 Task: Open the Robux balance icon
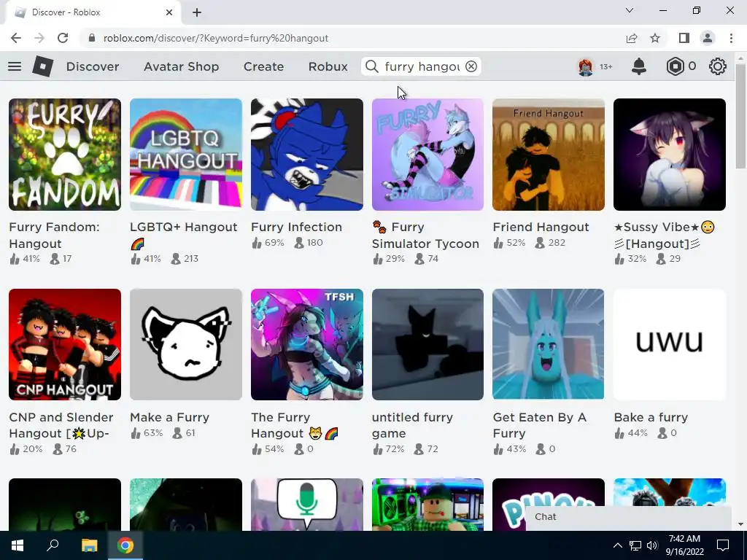pos(675,66)
